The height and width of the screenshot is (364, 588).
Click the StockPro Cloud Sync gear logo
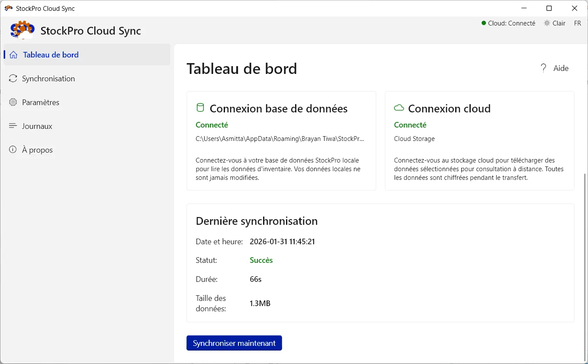coord(22,30)
